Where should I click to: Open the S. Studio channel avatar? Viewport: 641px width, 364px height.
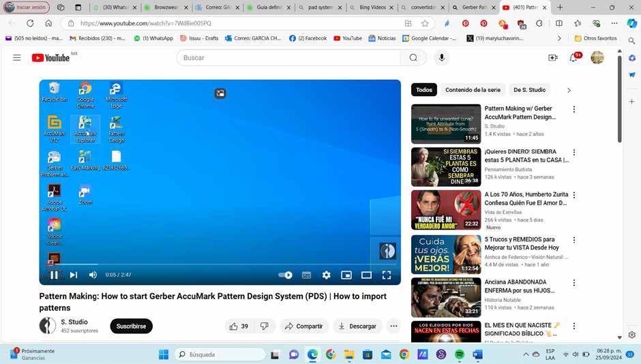point(48,326)
